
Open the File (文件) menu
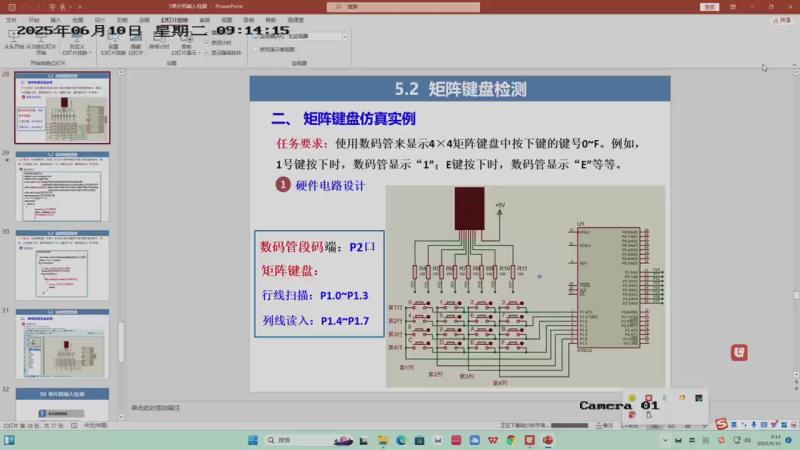[11, 20]
